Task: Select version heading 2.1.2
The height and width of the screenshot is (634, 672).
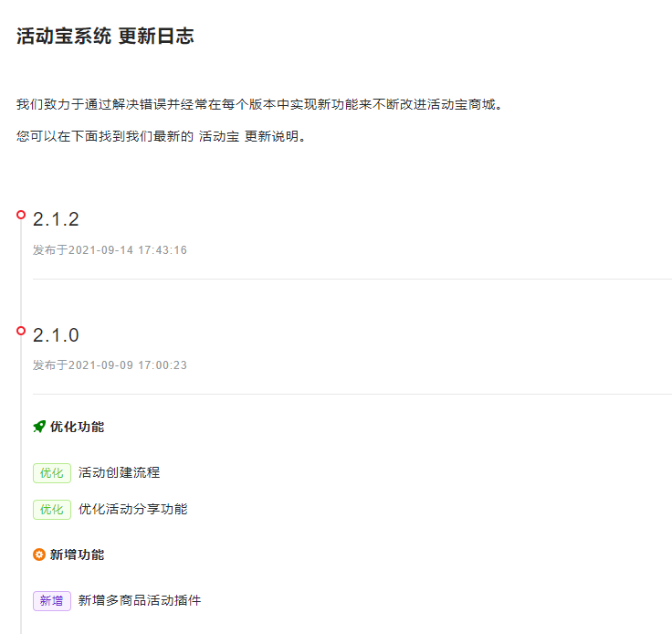Action: click(x=56, y=219)
